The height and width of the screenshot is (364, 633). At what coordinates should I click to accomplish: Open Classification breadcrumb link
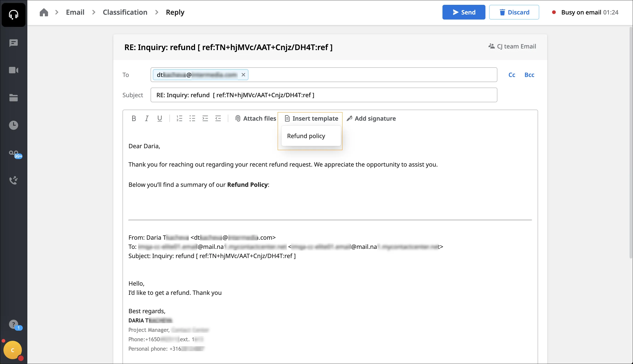pos(125,12)
